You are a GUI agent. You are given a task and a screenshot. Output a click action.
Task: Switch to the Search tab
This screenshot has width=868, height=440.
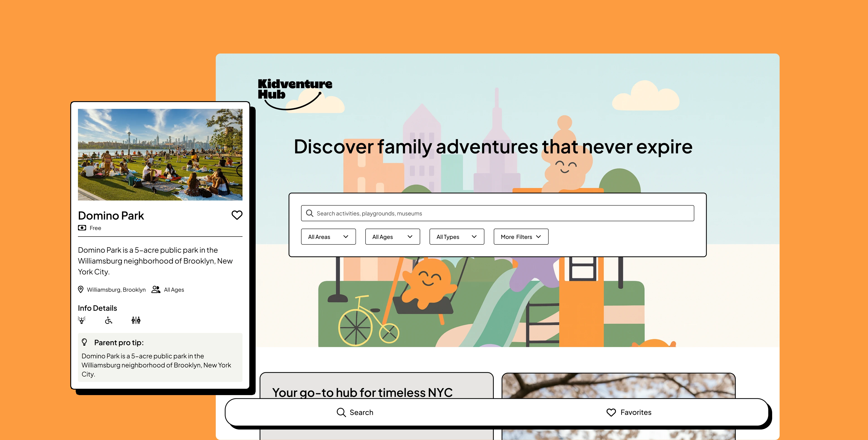[x=355, y=412]
